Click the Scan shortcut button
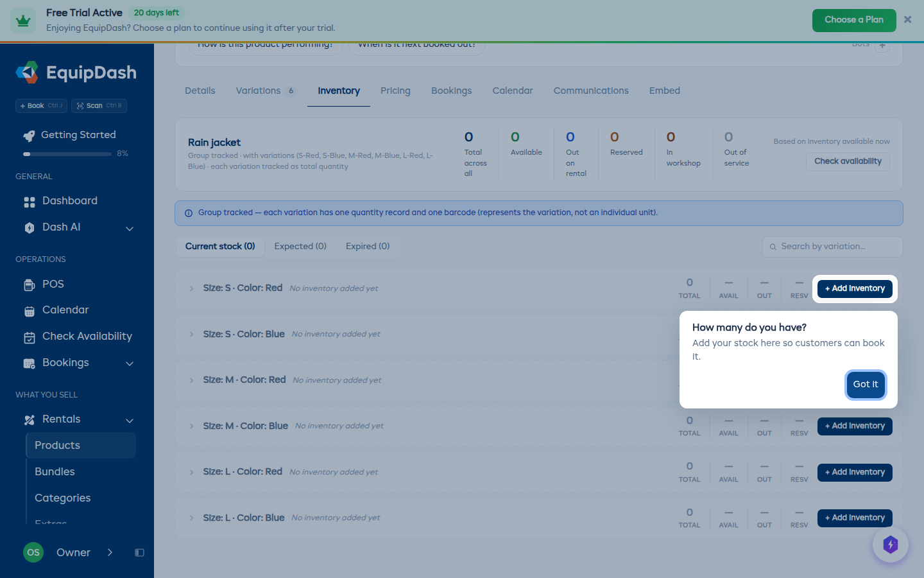 [99, 106]
